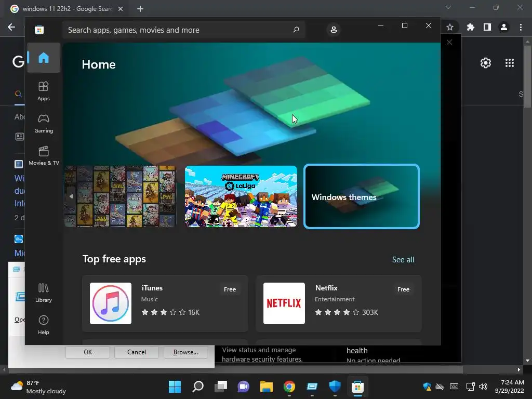Open the iTunes app icon

point(111,303)
